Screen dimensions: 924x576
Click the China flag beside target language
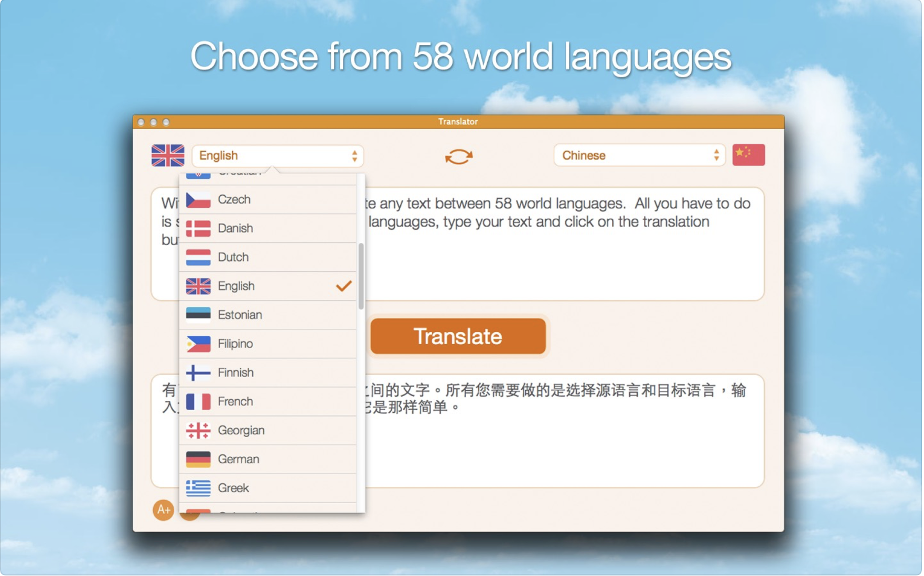[x=748, y=155]
